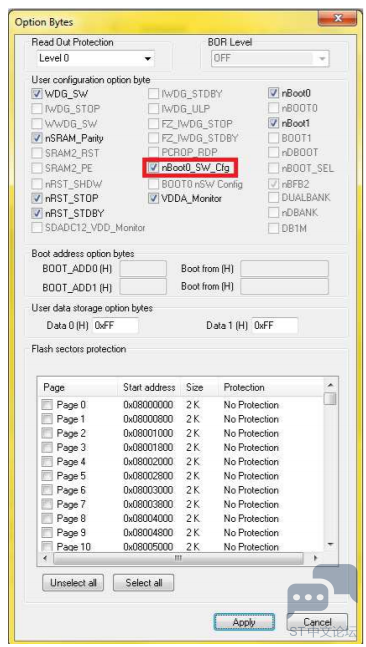The image size is (366, 647).
Task: Click the Protection column header
Action: pyautogui.click(x=270, y=387)
